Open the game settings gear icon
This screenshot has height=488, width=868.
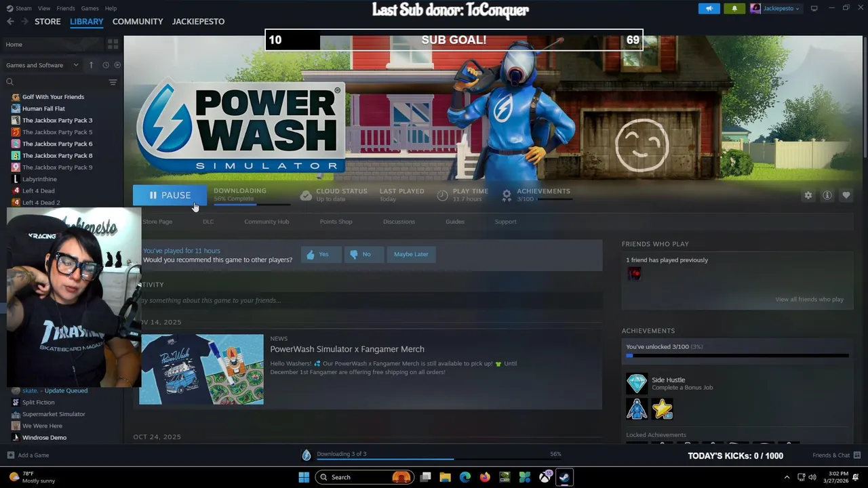tap(808, 195)
